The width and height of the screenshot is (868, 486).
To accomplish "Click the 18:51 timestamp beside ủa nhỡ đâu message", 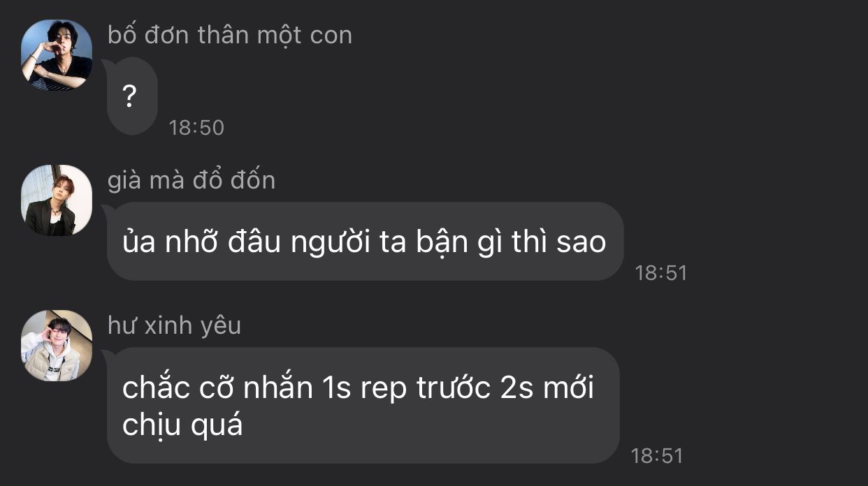I will pos(661,273).
